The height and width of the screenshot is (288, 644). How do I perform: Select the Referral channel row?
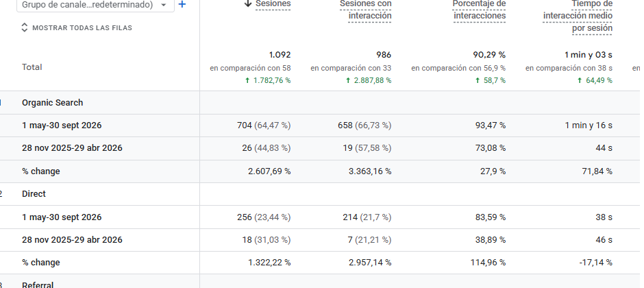tap(38, 285)
